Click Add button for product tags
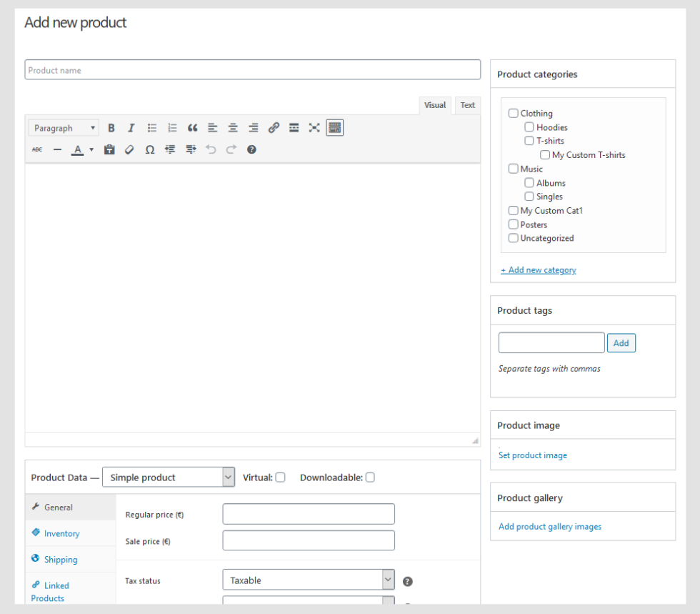Screen dimensions: 700x614 621,343
